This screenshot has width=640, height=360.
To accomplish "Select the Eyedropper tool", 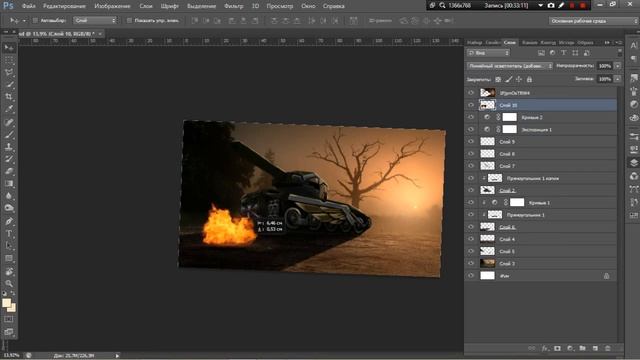I will click(x=9, y=109).
